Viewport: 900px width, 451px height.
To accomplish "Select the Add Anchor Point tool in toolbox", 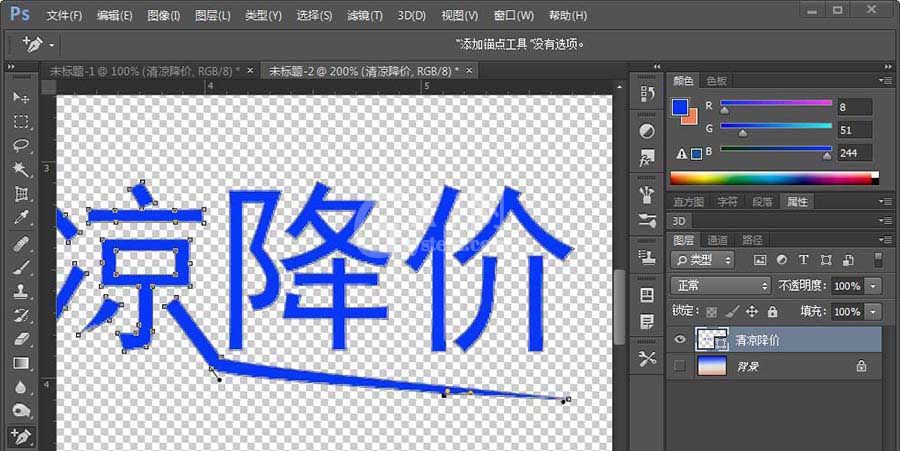I will tap(21, 437).
